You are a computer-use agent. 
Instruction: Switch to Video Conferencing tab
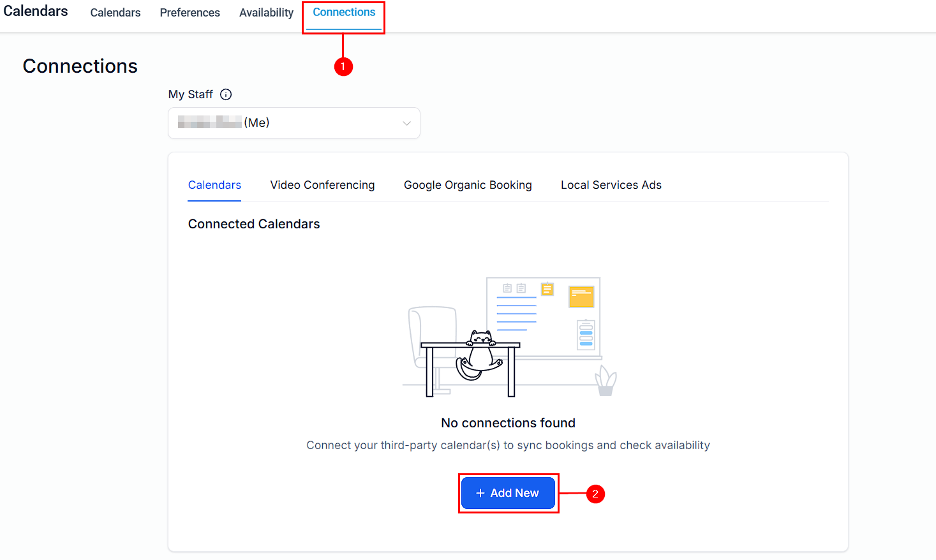(322, 185)
